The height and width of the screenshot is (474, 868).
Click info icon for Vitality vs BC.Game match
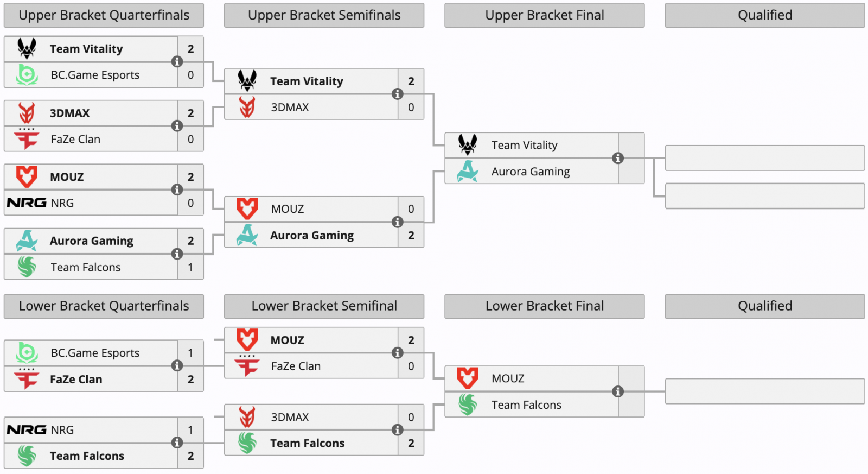pyautogui.click(x=177, y=62)
